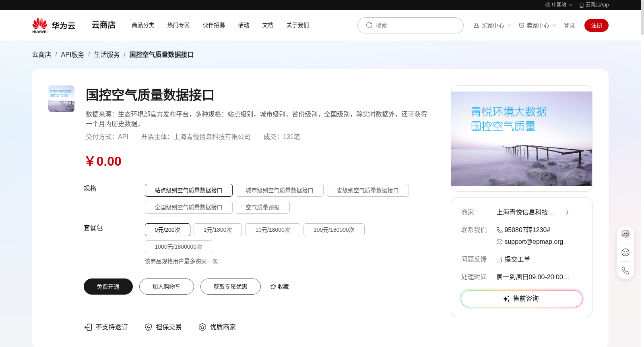644x347 pixels.
Task: Click the phone icon for 云商店App
Action: [581, 5]
